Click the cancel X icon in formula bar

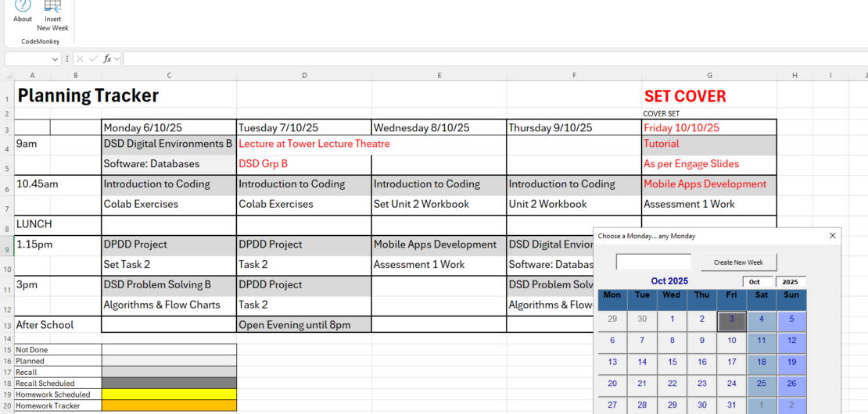tap(80, 59)
